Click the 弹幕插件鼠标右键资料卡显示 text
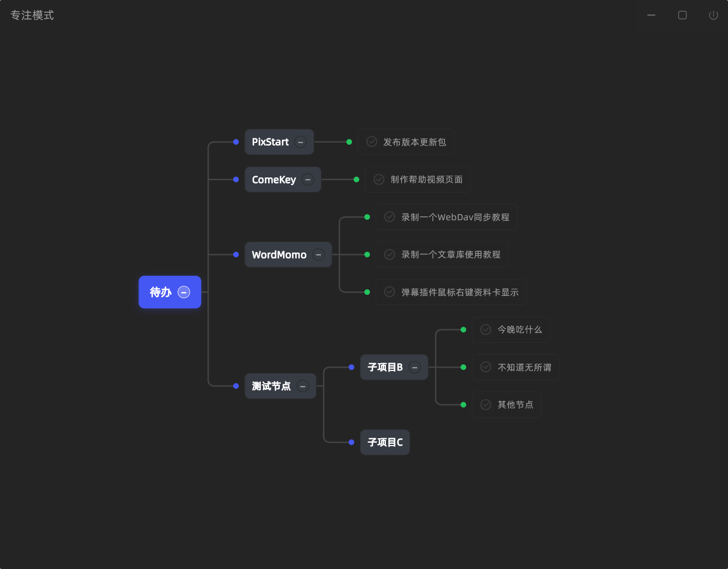Viewport: 728px width, 569px height. (460, 292)
